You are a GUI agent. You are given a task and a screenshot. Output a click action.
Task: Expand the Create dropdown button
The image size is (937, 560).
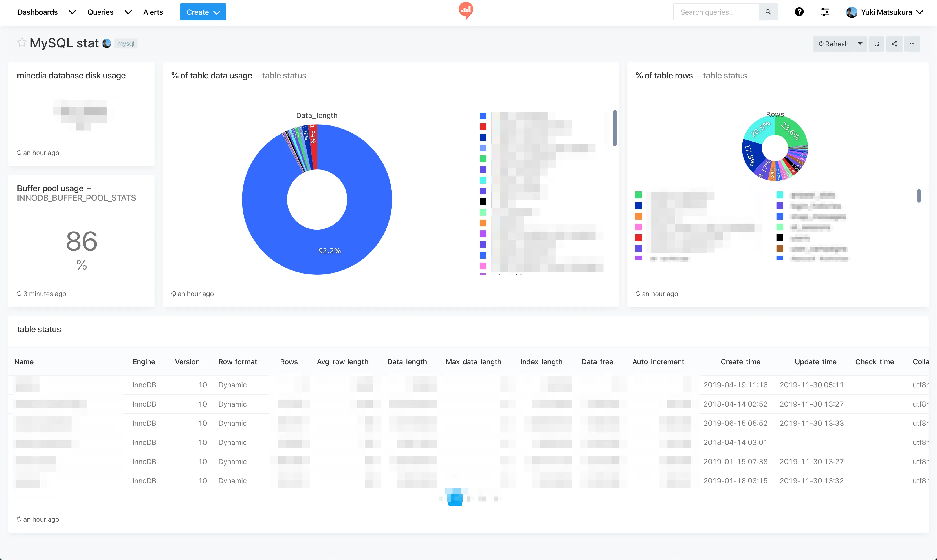(x=203, y=12)
